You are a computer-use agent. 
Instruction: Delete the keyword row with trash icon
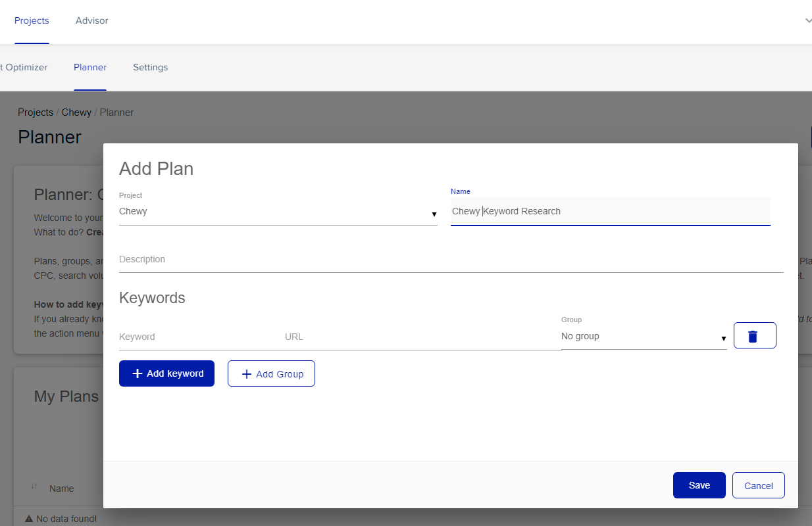[x=755, y=335]
